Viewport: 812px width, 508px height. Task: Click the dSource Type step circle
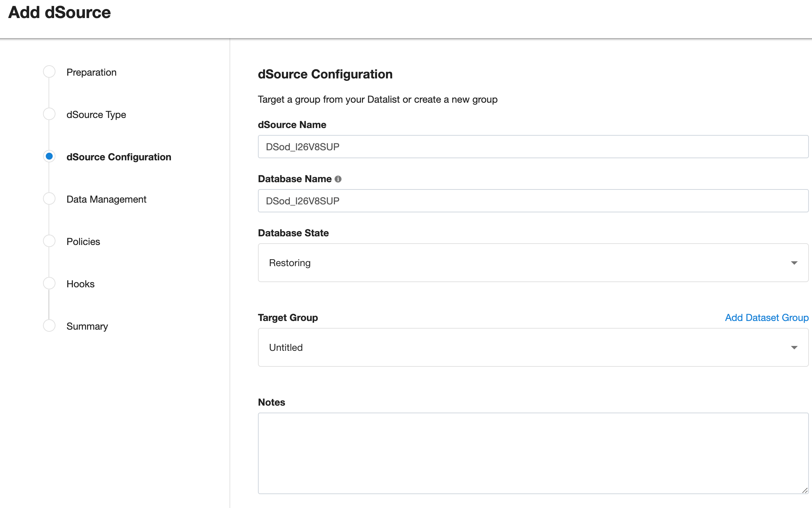tap(49, 113)
